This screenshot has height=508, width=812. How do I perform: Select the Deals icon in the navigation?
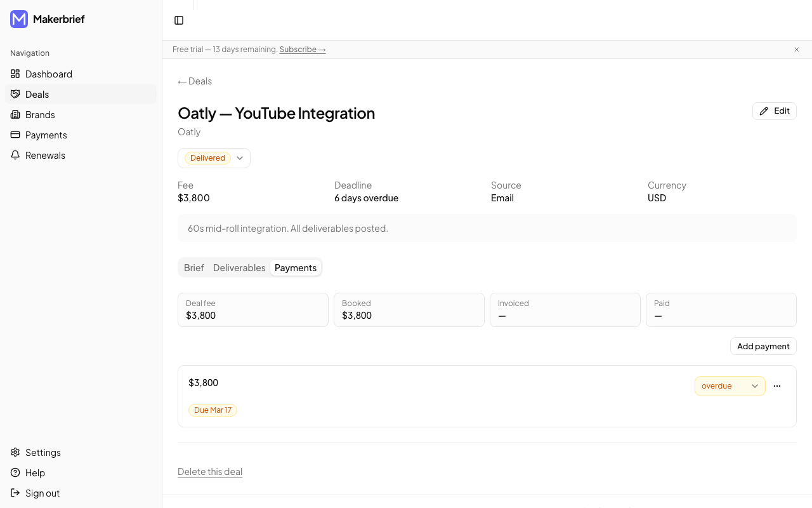point(15,94)
